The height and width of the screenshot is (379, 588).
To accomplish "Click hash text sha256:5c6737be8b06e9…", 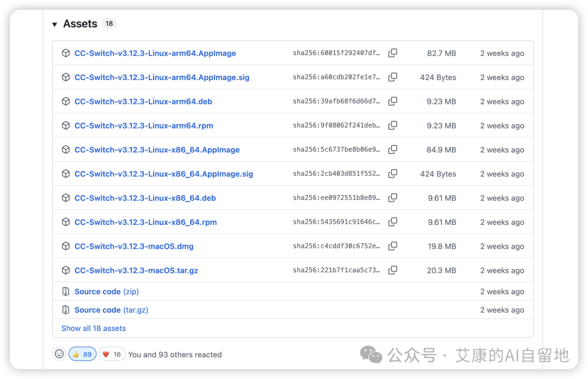I will 336,149.
